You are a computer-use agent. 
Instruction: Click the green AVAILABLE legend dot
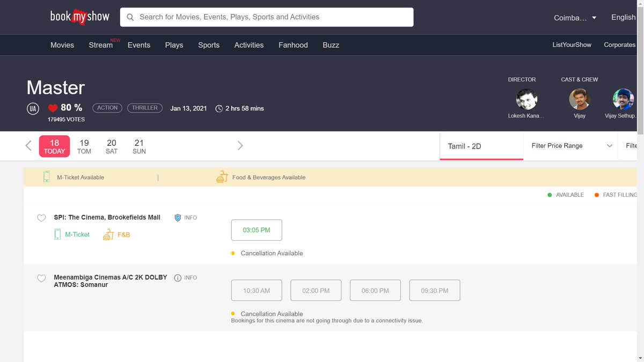[x=550, y=195]
